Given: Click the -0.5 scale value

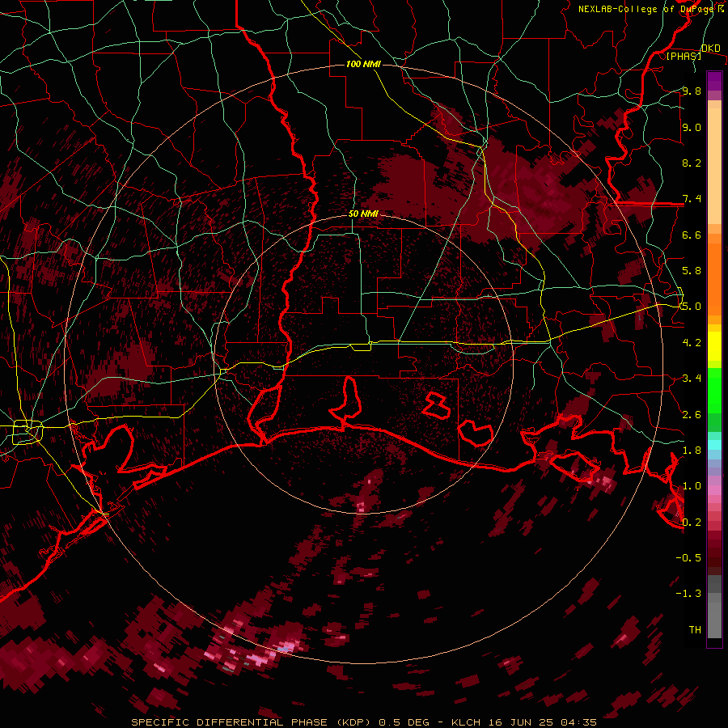Looking at the screenshot, I should coord(688,558).
